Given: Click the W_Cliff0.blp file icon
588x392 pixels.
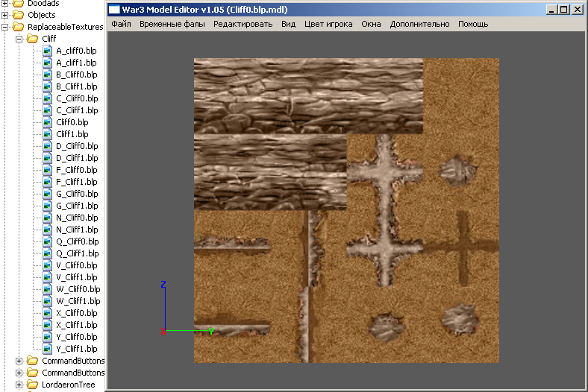Looking at the screenshot, I should [x=47, y=289].
